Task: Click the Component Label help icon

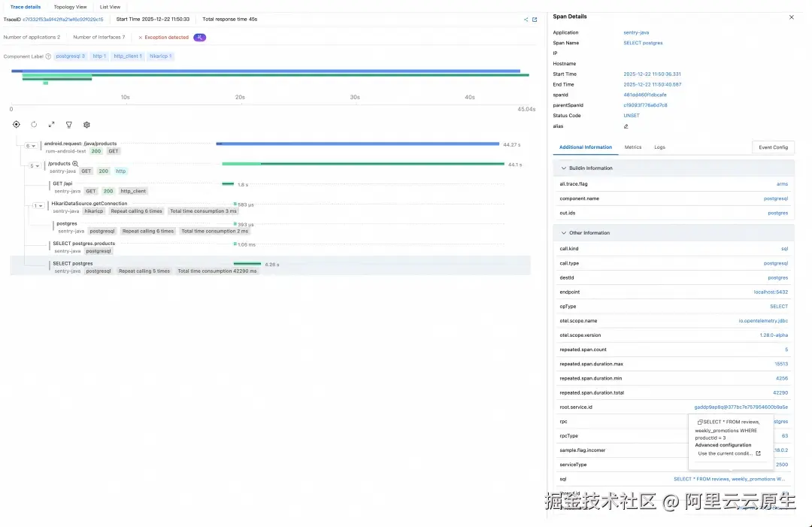Action: coord(48,56)
